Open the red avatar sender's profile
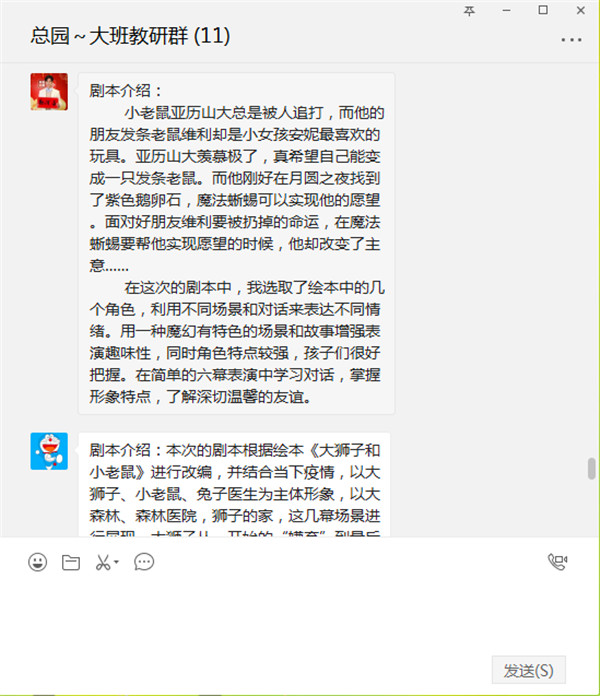The height and width of the screenshot is (696, 600). [x=49, y=91]
